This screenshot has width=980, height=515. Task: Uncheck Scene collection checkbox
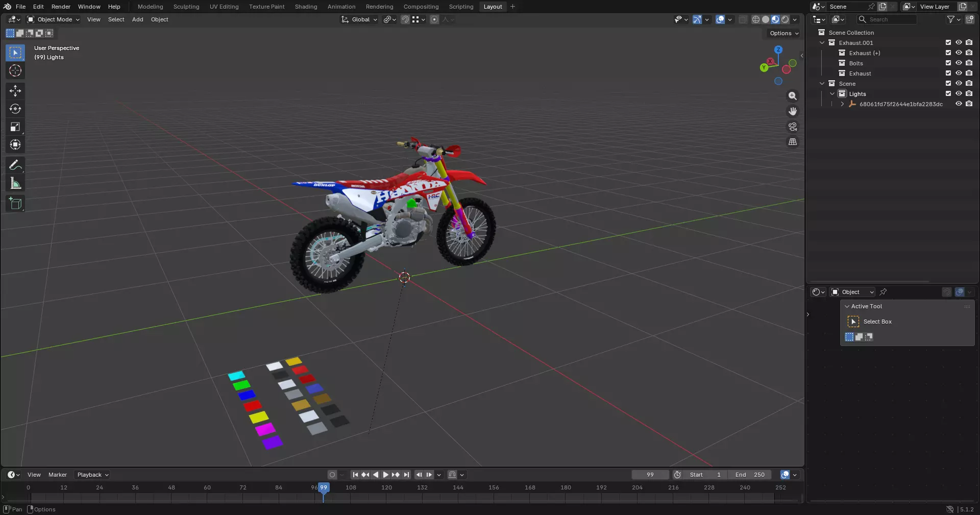(948, 84)
